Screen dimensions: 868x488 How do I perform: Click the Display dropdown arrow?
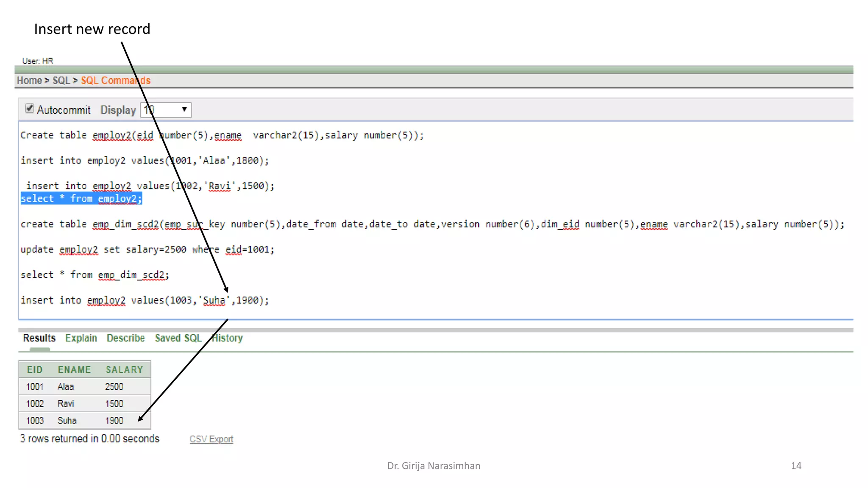[x=184, y=110]
